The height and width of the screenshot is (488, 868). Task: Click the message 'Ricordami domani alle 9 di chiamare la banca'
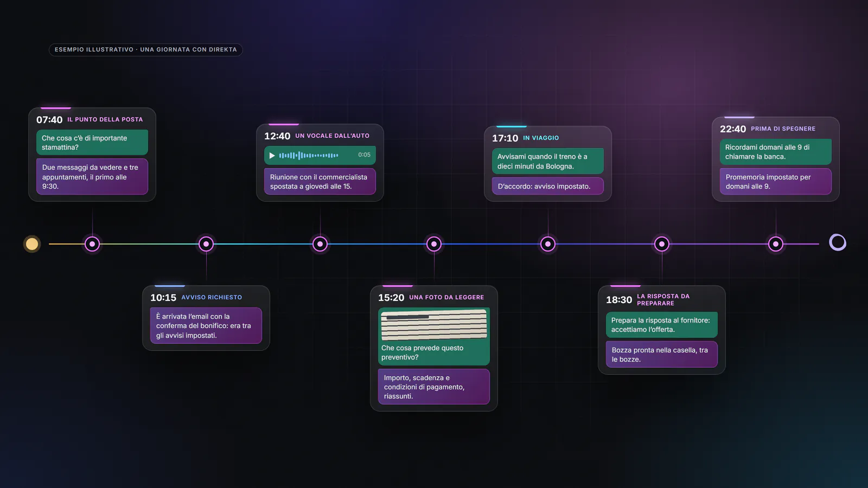pyautogui.click(x=776, y=152)
